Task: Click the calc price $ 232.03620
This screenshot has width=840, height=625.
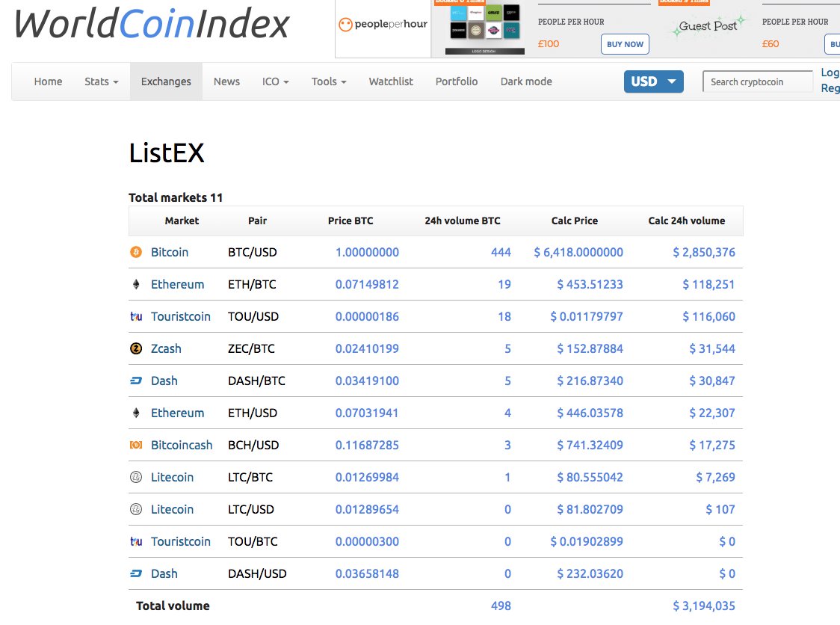Action: (590, 573)
